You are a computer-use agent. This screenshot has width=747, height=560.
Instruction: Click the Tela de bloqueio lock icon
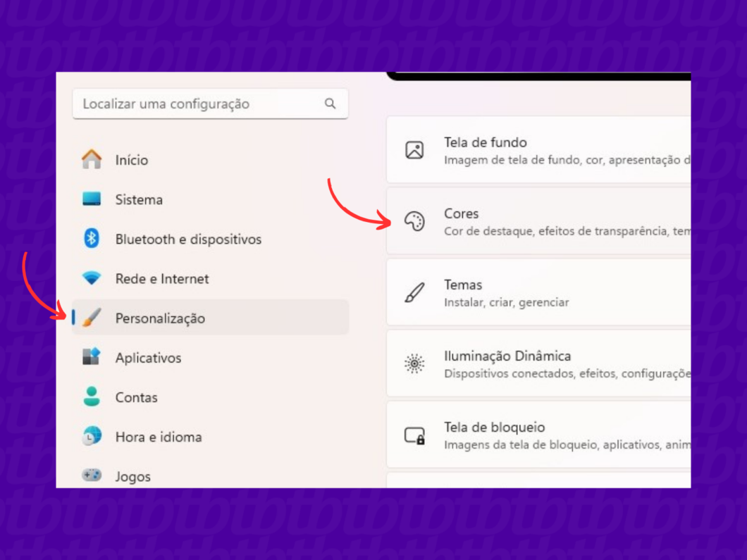(415, 435)
